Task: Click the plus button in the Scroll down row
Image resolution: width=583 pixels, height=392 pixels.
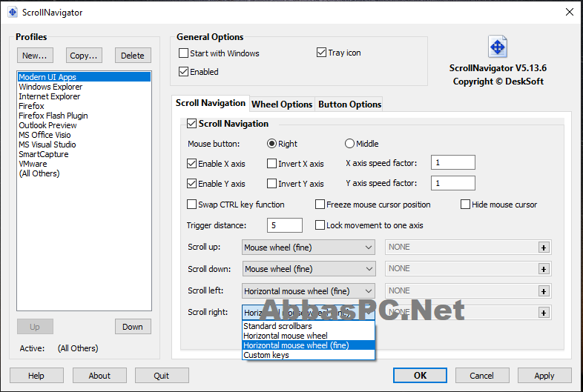Action: 544,269
